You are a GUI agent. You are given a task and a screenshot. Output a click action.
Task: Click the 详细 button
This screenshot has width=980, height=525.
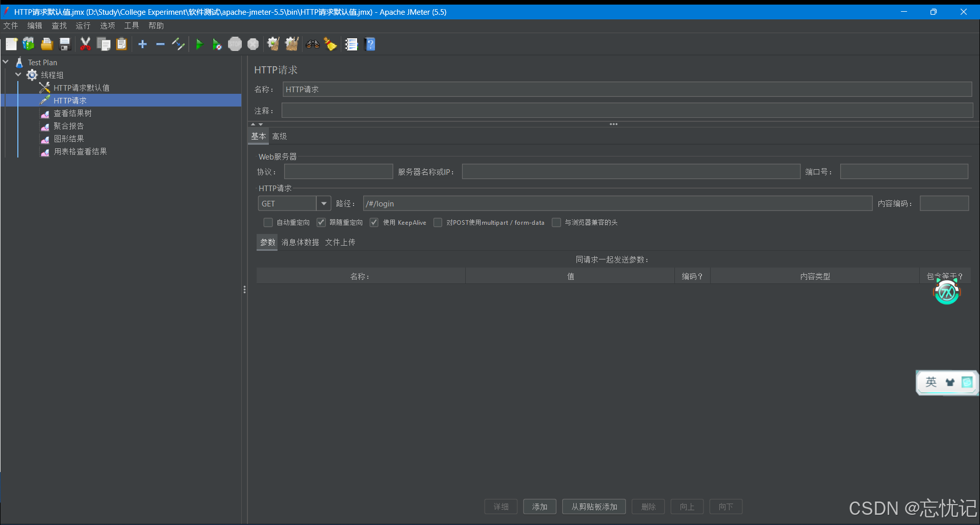(501, 507)
